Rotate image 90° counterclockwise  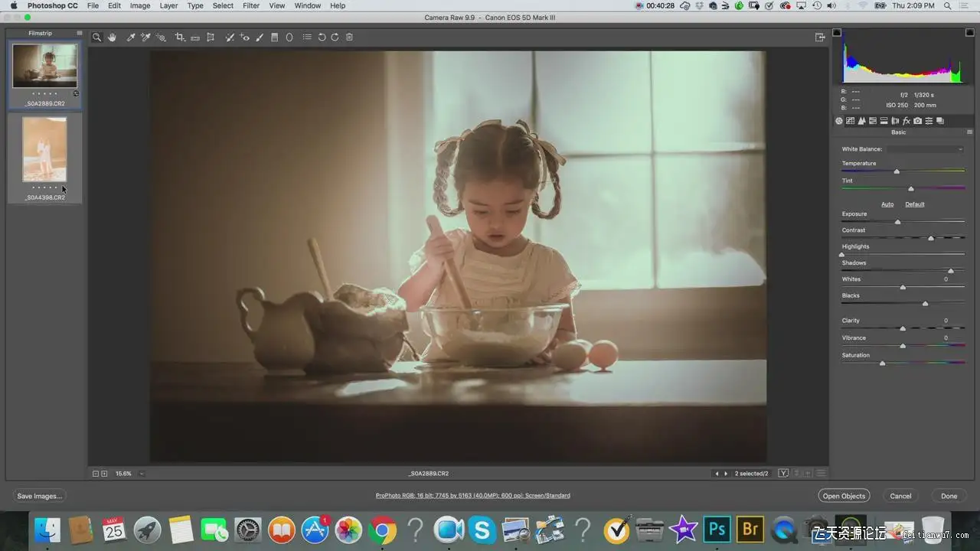tap(322, 37)
